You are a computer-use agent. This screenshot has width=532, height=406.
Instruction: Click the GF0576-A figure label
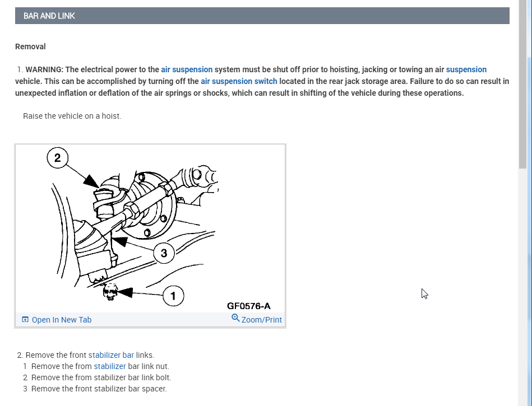point(249,306)
